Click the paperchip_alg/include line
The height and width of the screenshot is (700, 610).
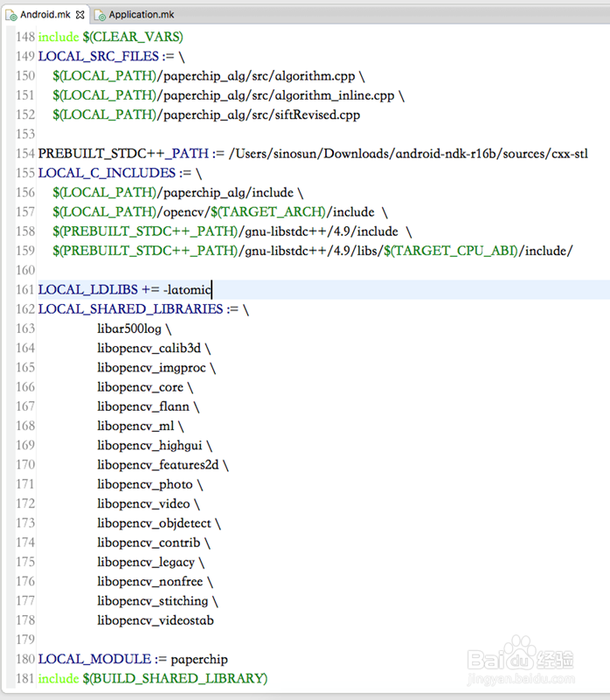click(178, 192)
